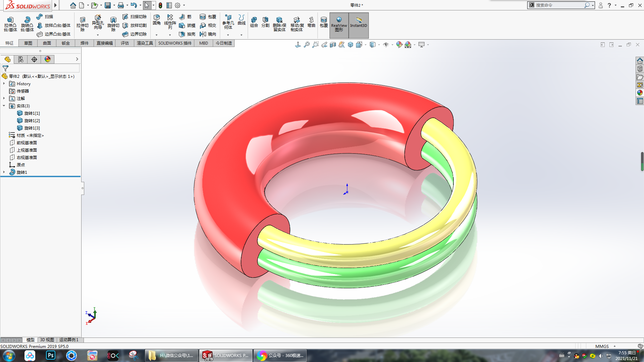Open the SOLIDWORKS 插件 add-ins tab
The height and width of the screenshot is (362, 644).
[x=175, y=43]
